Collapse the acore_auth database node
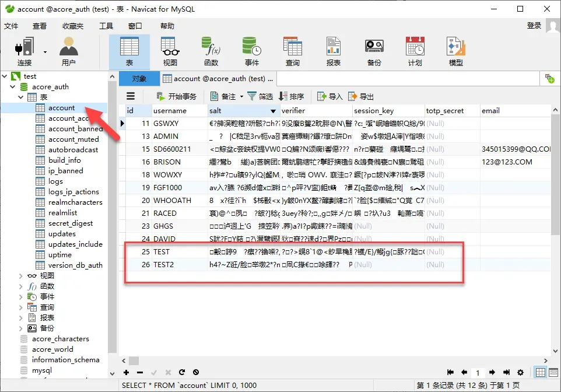 [13, 87]
